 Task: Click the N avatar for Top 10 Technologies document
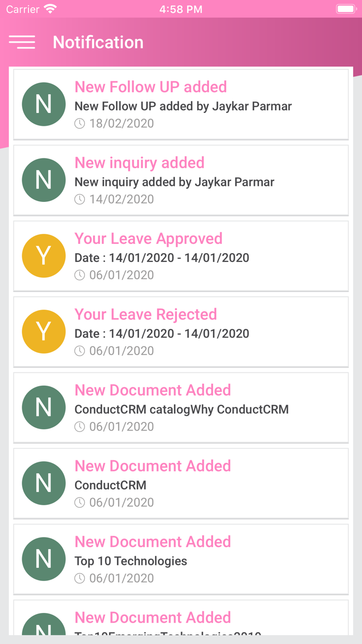pyautogui.click(x=43, y=559)
